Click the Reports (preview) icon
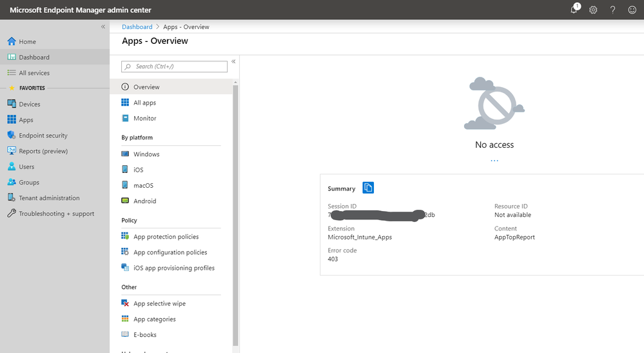Image resolution: width=644 pixels, height=353 pixels. tap(12, 150)
